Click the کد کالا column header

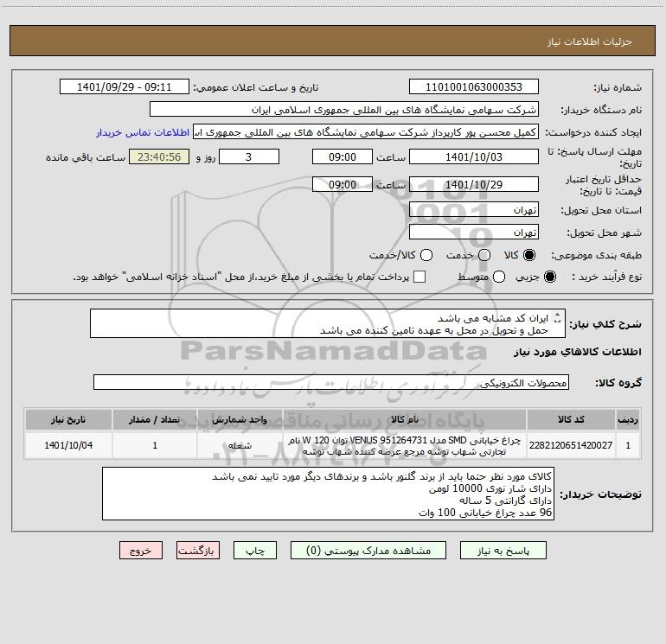click(571, 420)
